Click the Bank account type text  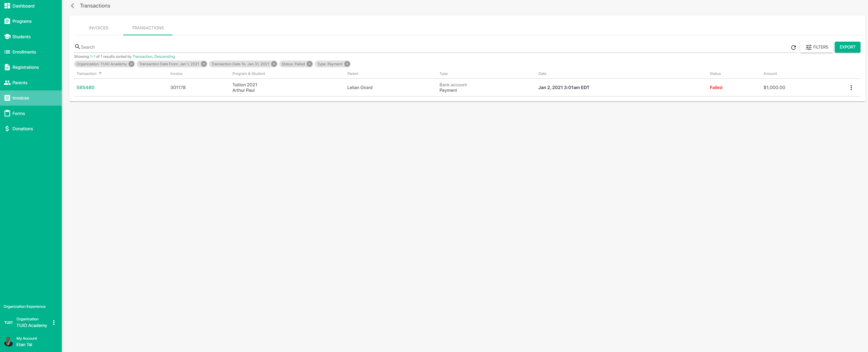coord(453,85)
